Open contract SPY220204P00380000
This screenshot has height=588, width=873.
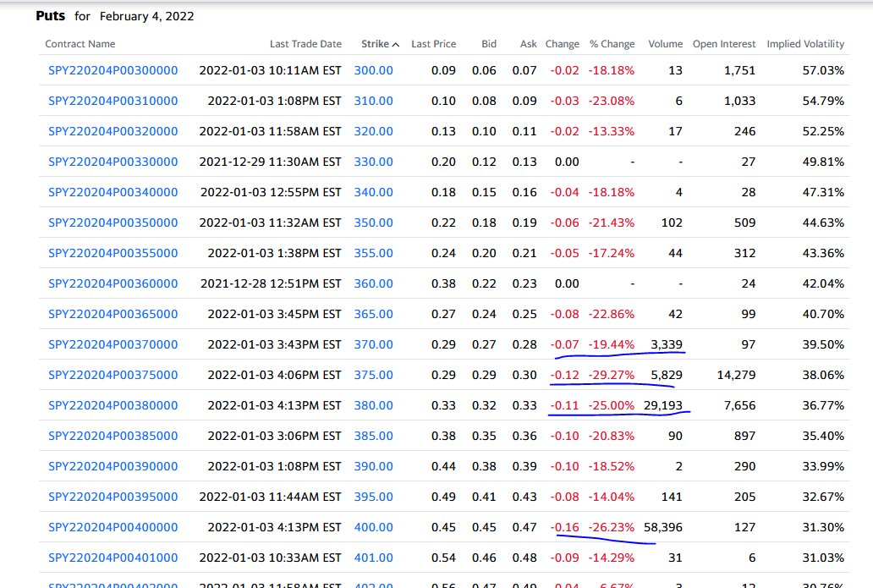pyautogui.click(x=113, y=405)
